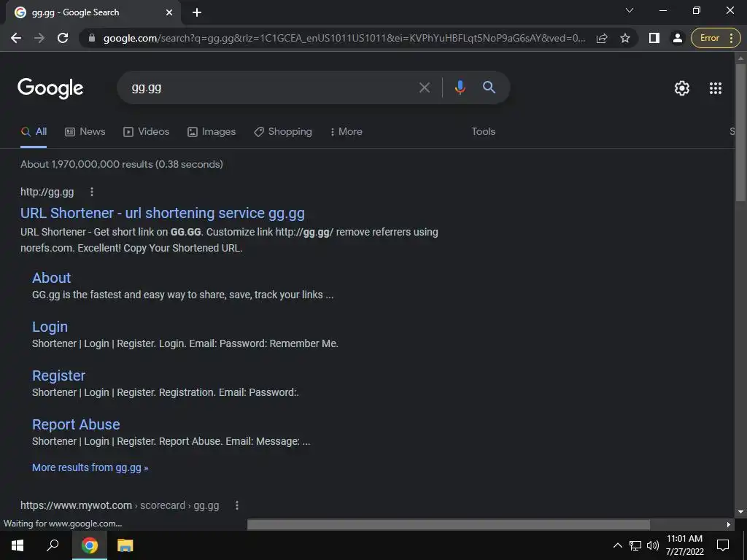Open the Report Abuse sitelink
Screen dimensions: 747x560
pyautogui.click(x=76, y=424)
